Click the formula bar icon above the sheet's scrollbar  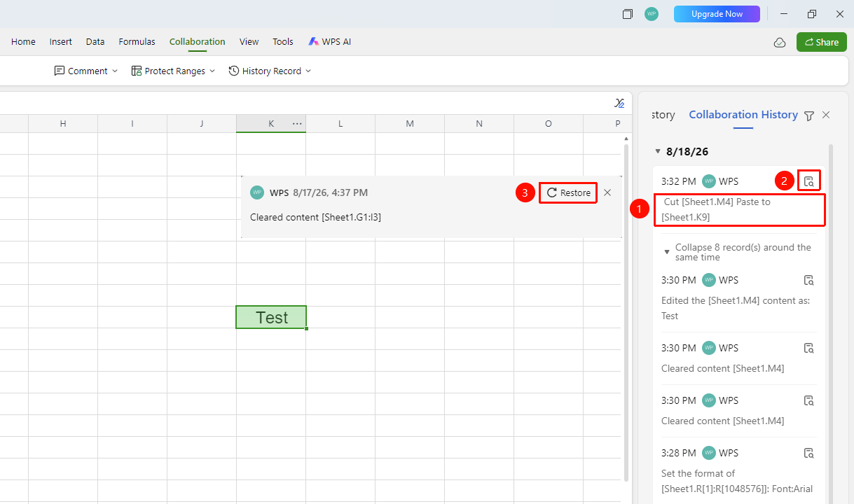pyautogui.click(x=619, y=103)
